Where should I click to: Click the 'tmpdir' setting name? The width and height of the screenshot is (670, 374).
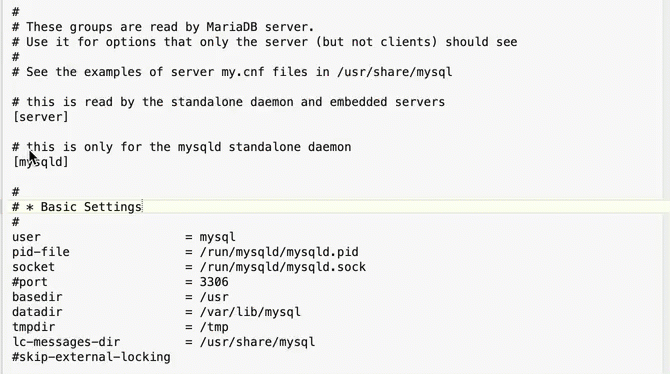(33, 327)
